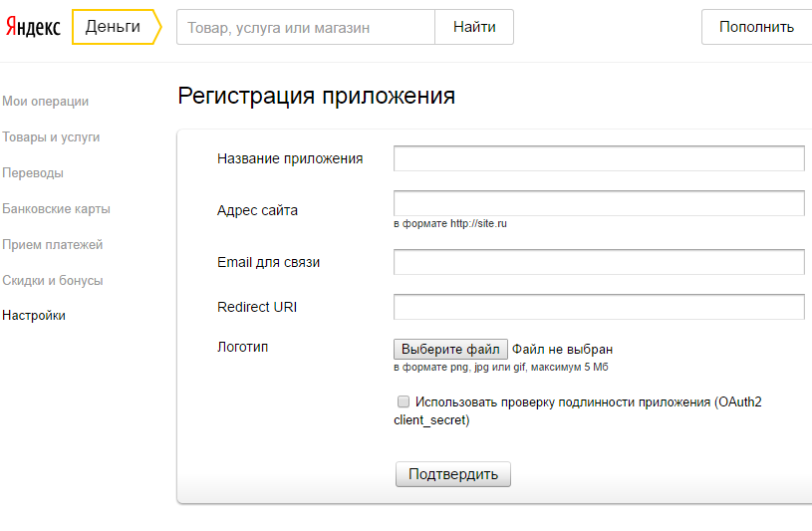This screenshot has height=531, width=812.
Task: Focus the Redirect URI text box
Action: (599, 307)
